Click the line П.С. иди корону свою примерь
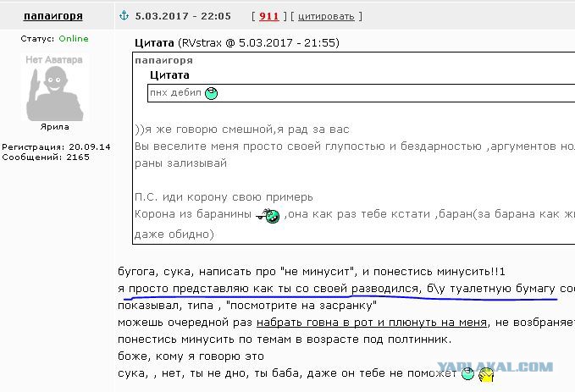The height and width of the screenshot is (392, 575). [224, 197]
